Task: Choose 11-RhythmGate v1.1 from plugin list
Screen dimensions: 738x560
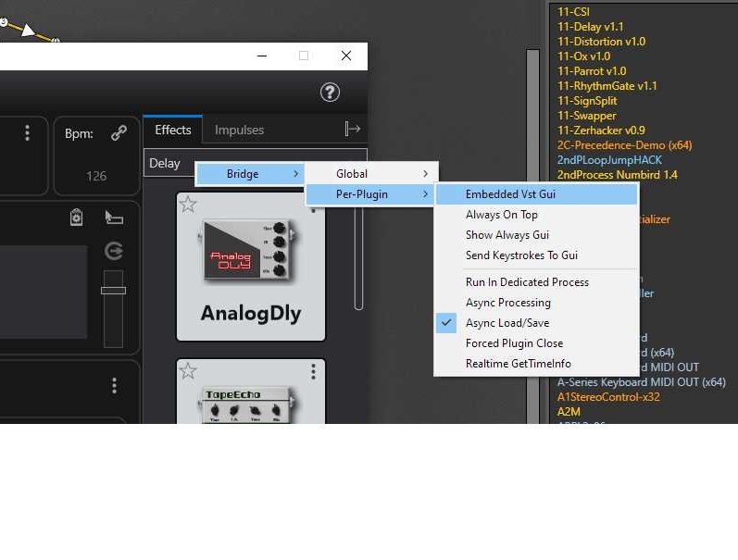Action: coord(607,86)
